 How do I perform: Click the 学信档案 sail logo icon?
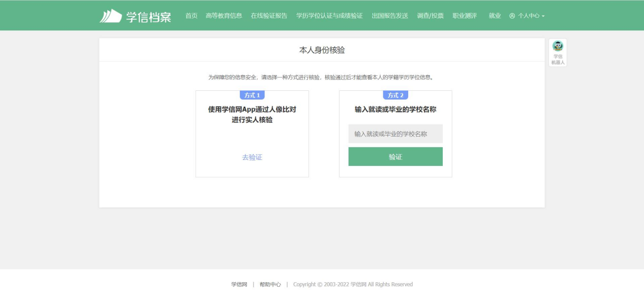click(110, 16)
